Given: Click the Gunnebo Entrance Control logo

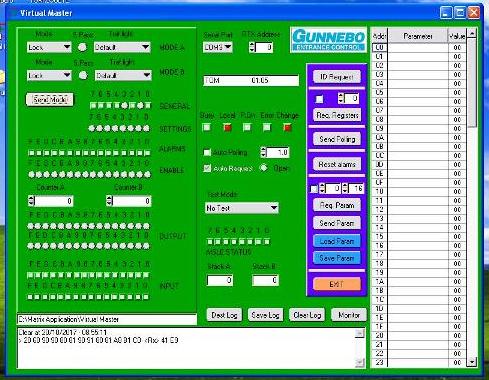Looking at the screenshot, I should click(328, 40).
